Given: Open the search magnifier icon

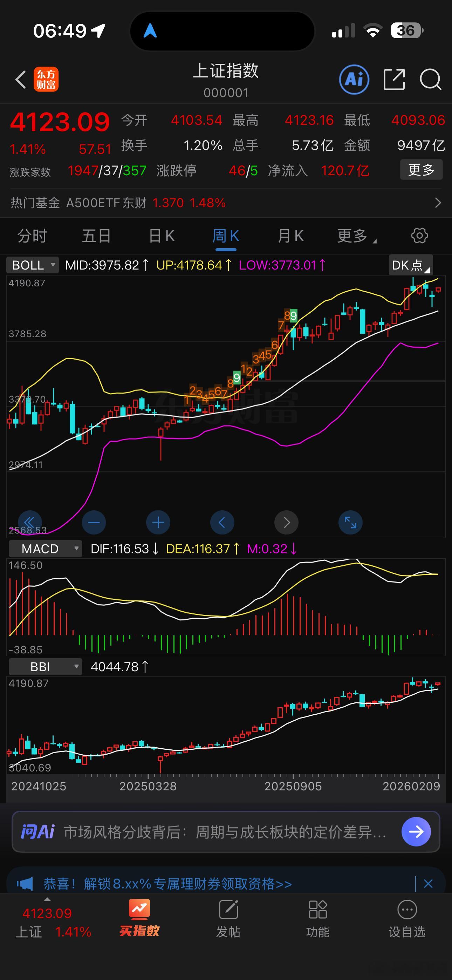Looking at the screenshot, I should point(430,80).
